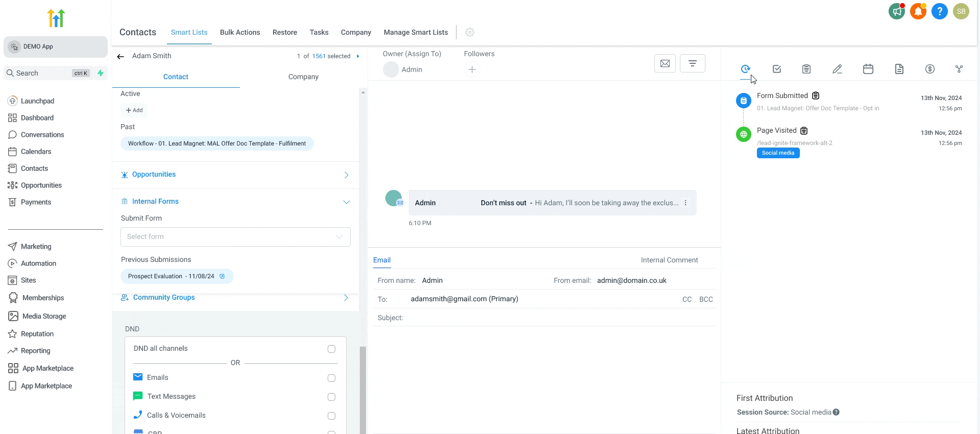The image size is (980, 434).
Task: Switch to the Internal Comment tab
Action: coord(669,260)
